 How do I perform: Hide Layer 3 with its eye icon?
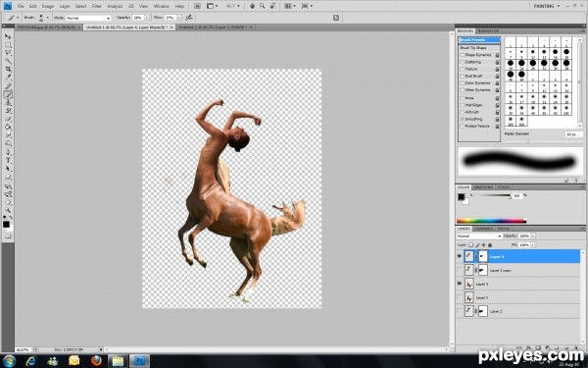460,284
